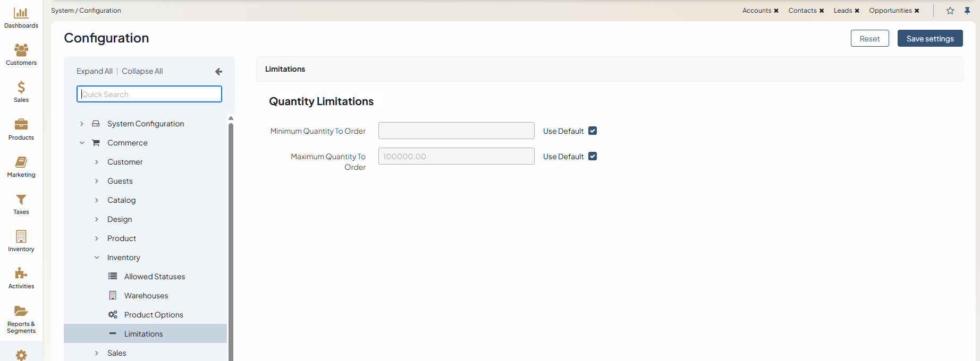
Task: Open the Sales dollar icon
Action: point(21,88)
